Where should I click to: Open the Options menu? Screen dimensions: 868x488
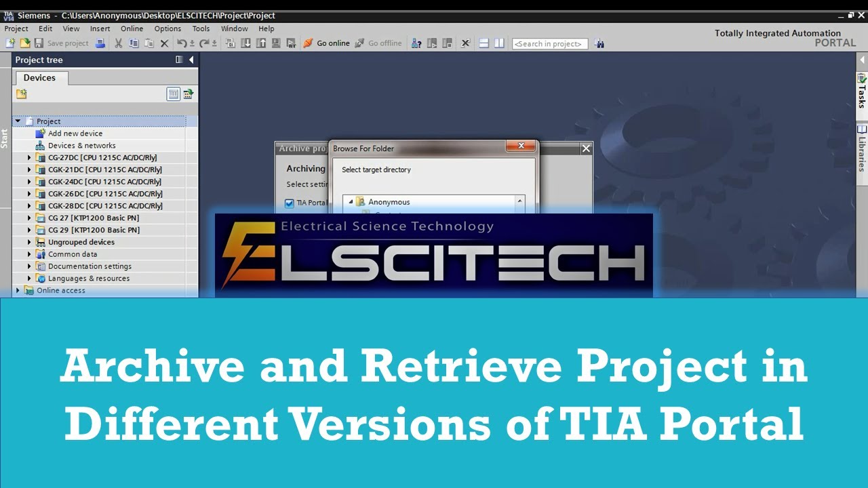pos(167,28)
